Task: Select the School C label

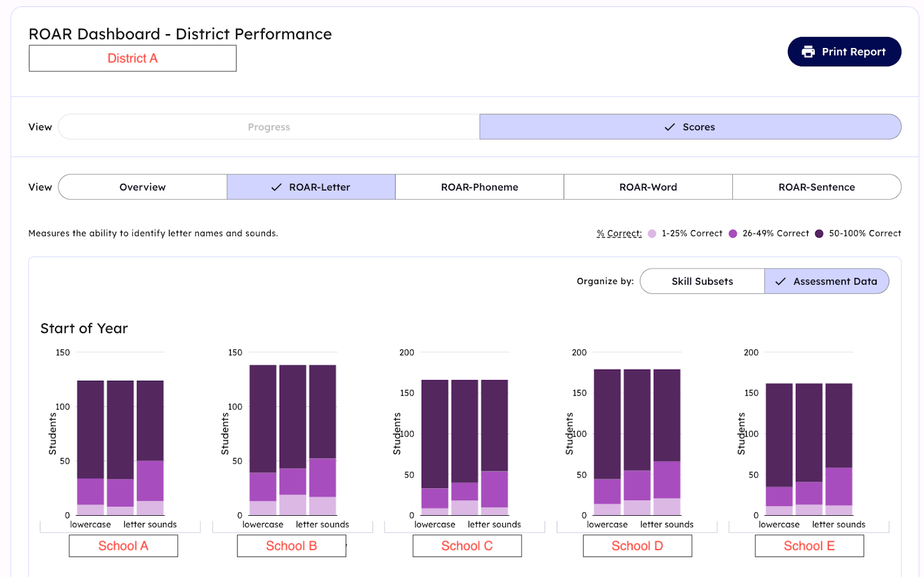Action: [467, 546]
